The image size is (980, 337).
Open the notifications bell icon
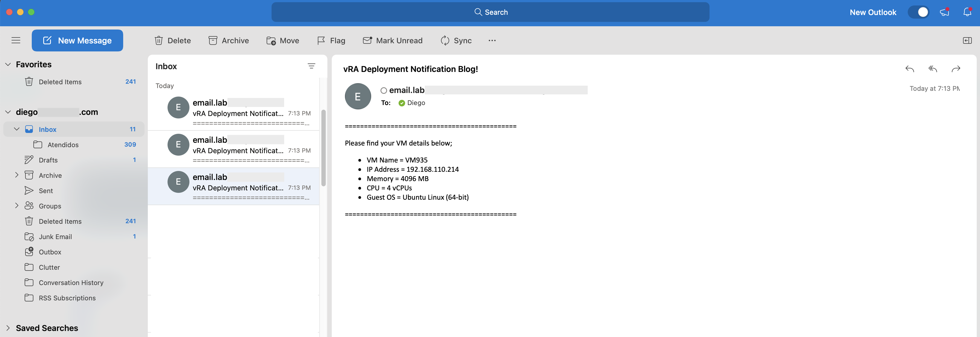(x=967, y=12)
